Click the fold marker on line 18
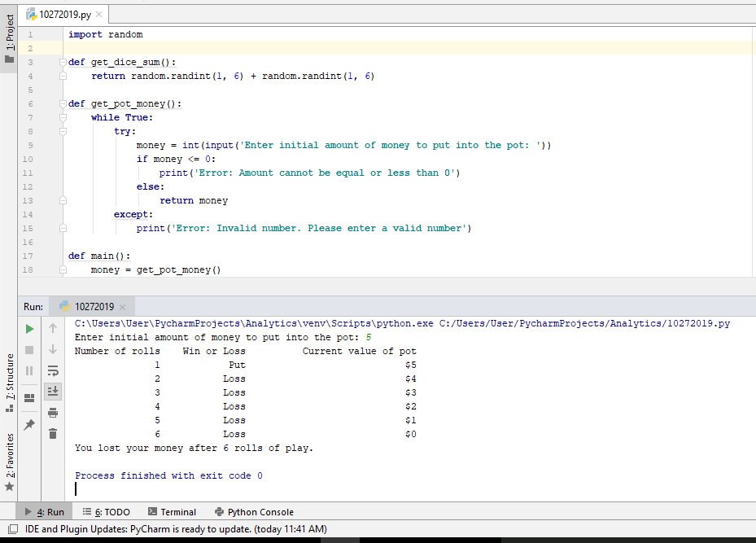Viewport: 756px width, 543px height. 63,270
